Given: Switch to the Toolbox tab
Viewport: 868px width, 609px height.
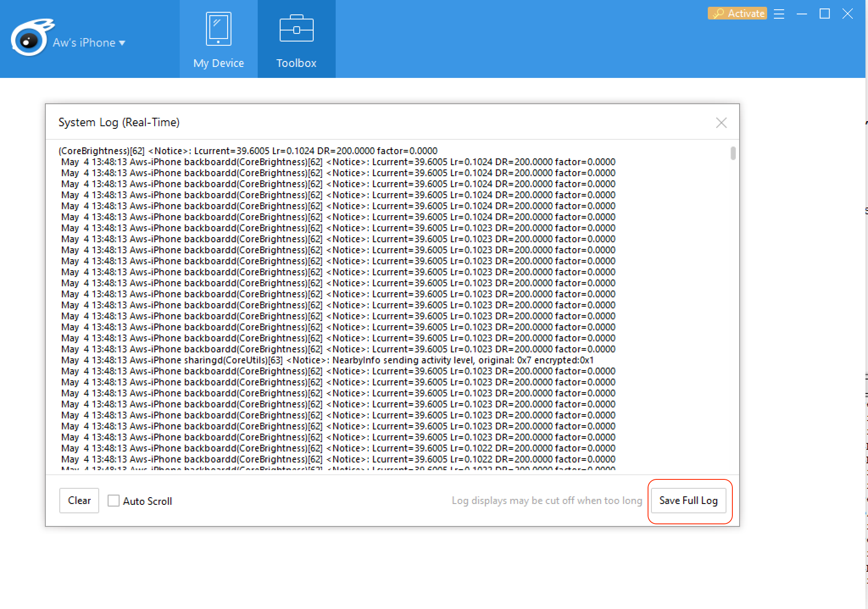Looking at the screenshot, I should [x=296, y=40].
